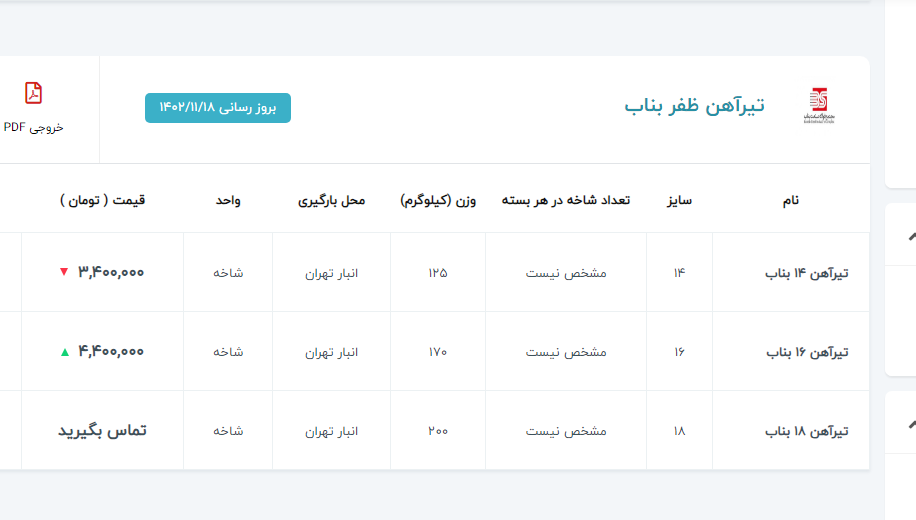916x520 pixels.
Task: Open the تیرآهن ۱۶ بناب product link
Action: coord(806,352)
